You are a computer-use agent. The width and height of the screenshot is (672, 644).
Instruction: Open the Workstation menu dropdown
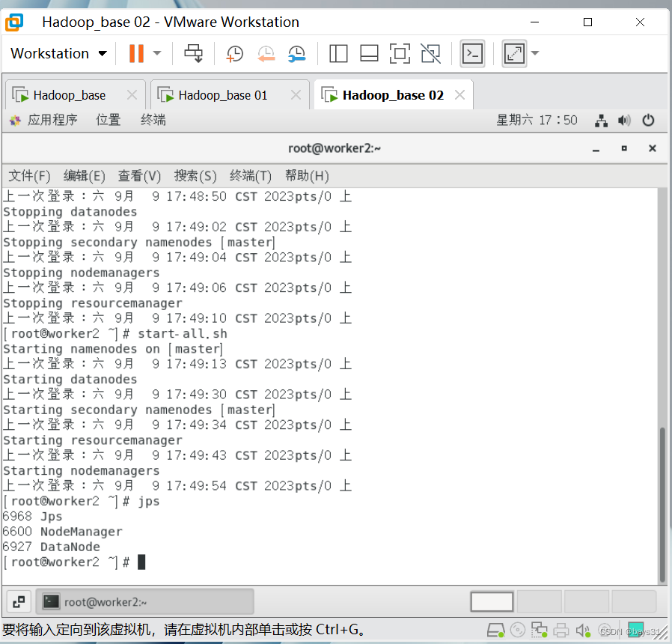58,54
